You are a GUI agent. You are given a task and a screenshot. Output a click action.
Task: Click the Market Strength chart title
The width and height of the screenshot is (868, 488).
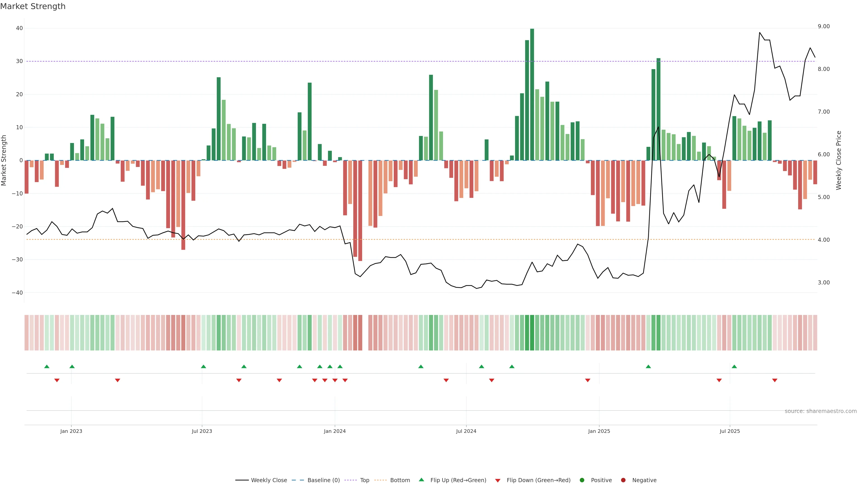[33, 6]
